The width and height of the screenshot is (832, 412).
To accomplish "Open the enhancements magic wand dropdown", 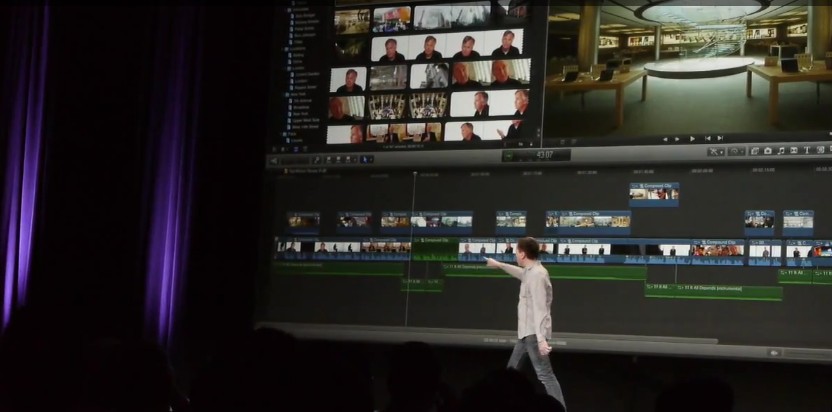I will click(716, 151).
